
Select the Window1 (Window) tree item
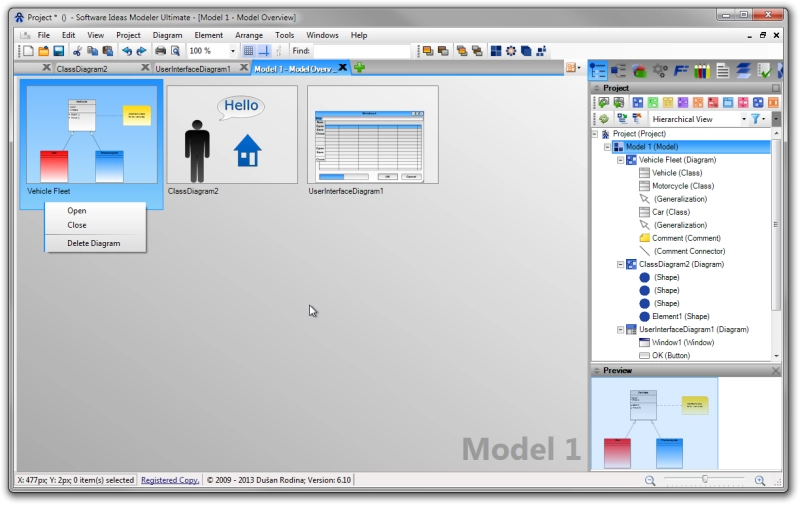click(x=683, y=343)
